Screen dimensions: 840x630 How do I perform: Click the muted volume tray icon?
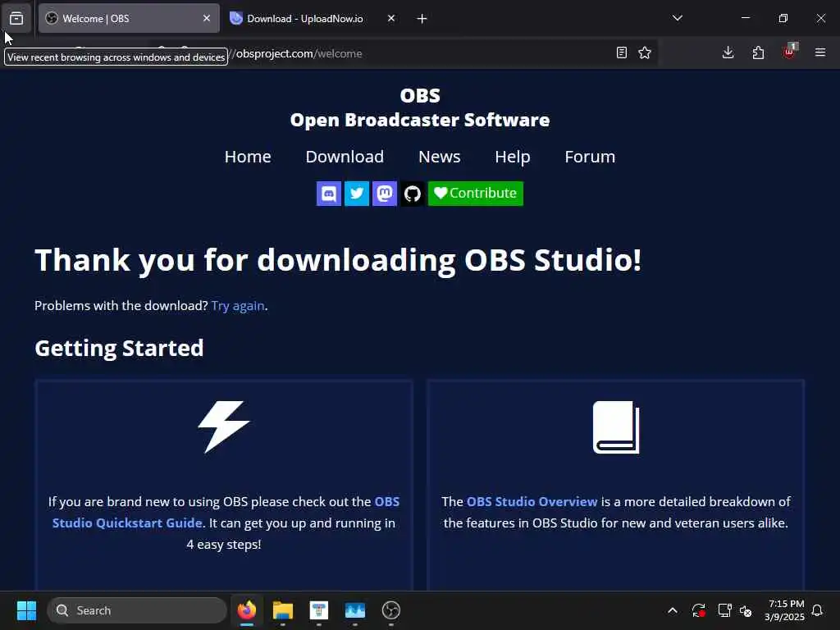(746, 610)
